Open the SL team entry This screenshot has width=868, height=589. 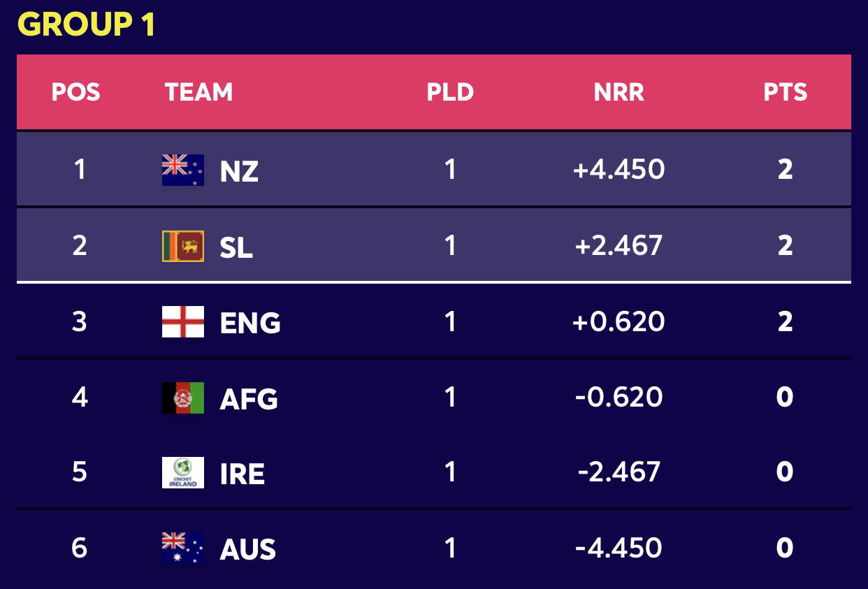(x=236, y=247)
